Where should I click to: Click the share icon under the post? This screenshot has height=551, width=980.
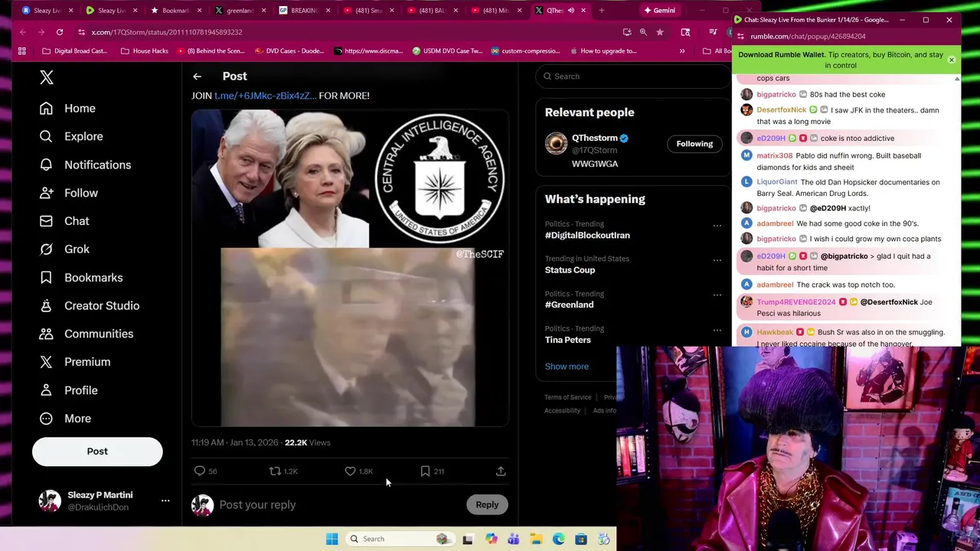pos(501,471)
